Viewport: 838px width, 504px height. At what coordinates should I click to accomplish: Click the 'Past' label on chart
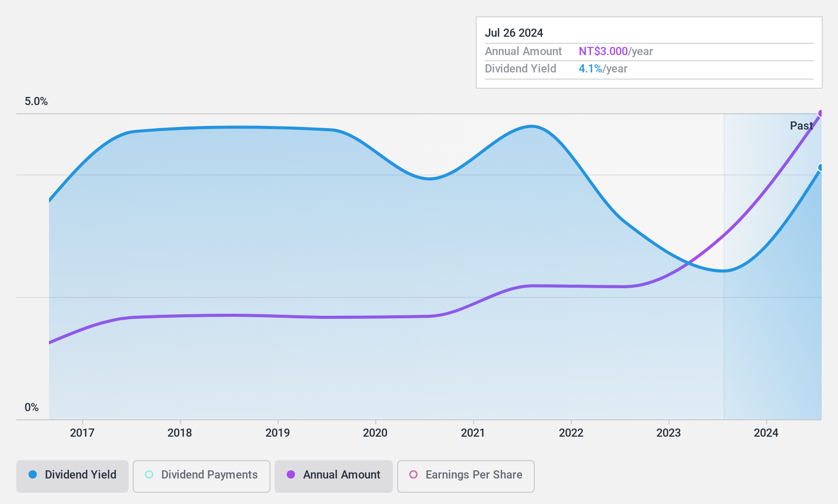coord(801,125)
